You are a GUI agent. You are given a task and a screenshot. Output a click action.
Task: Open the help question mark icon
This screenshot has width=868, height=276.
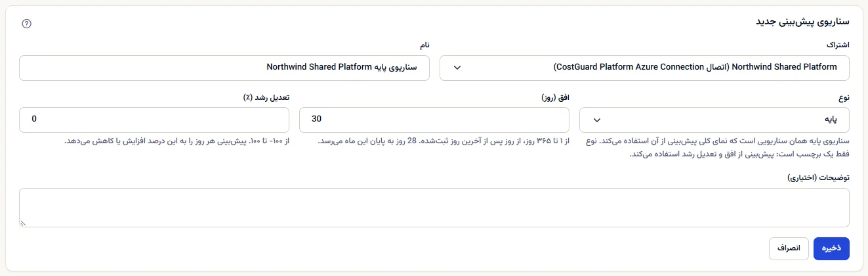click(27, 24)
